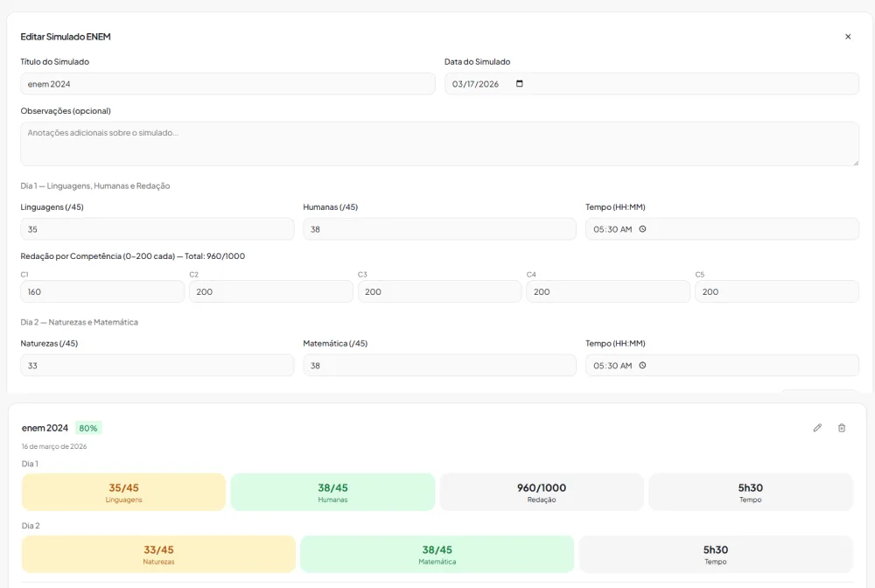Open the calendar picker for Data do Simulado

[x=520, y=84]
